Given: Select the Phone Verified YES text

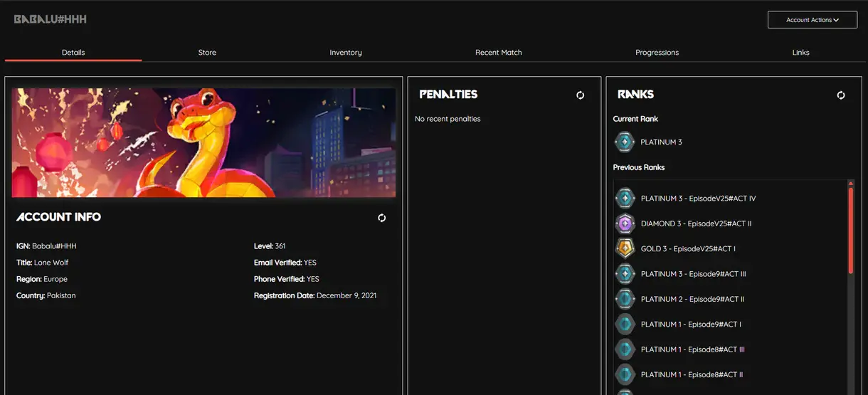Looking at the screenshot, I should 287,279.
